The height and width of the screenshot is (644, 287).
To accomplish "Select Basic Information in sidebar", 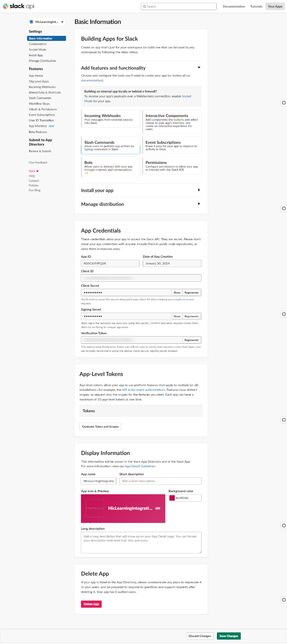I will [x=47, y=38].
